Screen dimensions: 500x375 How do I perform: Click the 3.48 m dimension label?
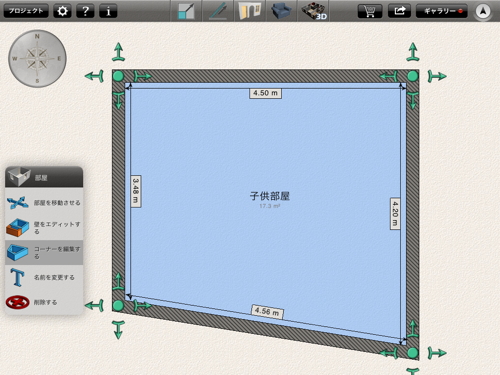click(x=136, y=191)
